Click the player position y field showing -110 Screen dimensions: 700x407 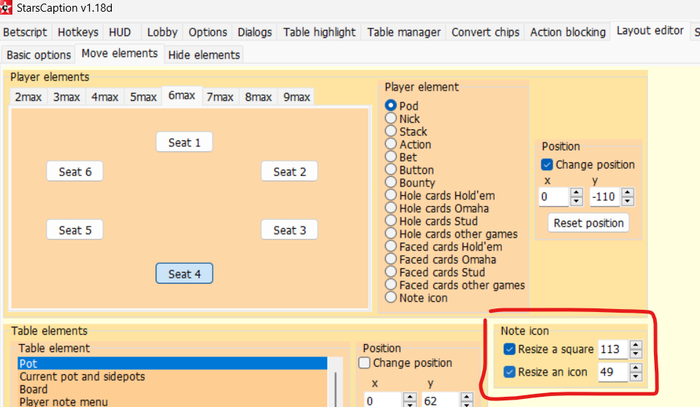(604, 197)
